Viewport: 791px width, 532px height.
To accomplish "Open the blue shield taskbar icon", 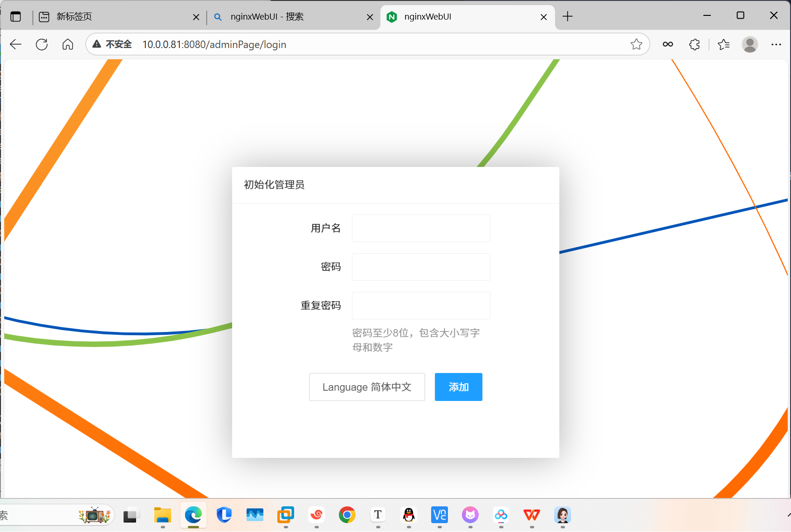I will [x=224, y=515].
